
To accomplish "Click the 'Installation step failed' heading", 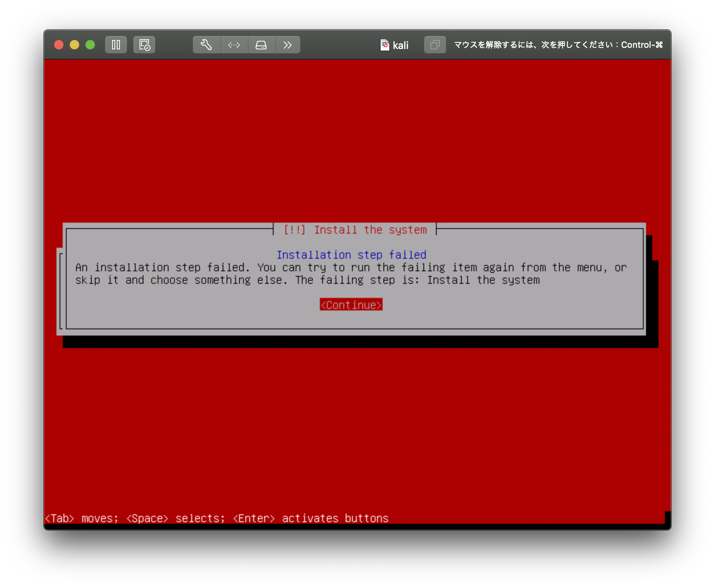I will [351, 255].
